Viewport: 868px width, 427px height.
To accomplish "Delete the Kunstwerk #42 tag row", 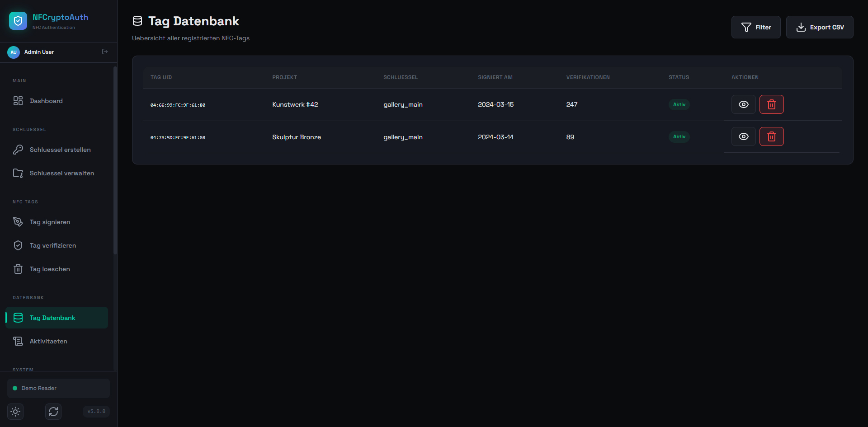I will (x=771, y=104).
